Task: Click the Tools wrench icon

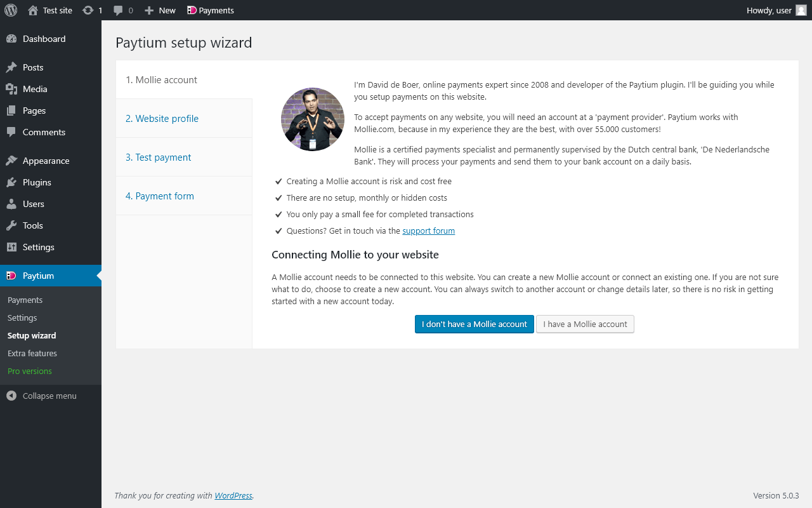Action: click(11, 225)
